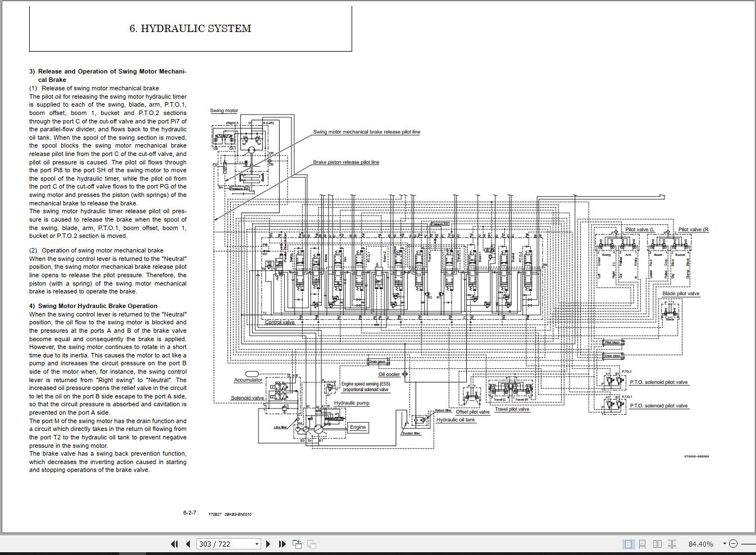Jump to the last page
756x555 pixels.
[x=282, y=544]
